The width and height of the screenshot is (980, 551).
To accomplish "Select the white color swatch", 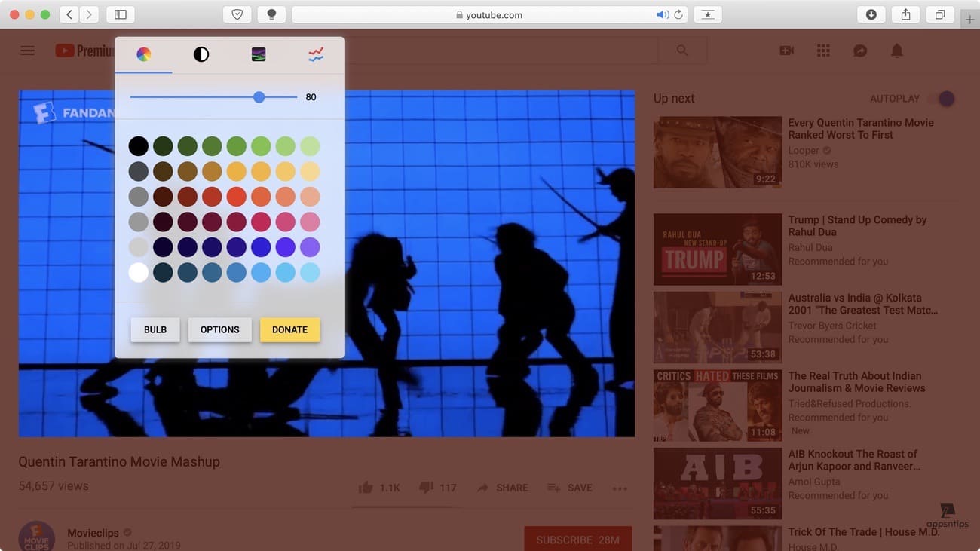I will (138, 272).
